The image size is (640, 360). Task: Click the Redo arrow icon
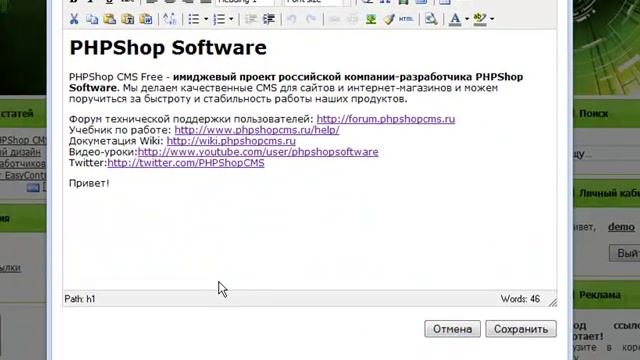pos(311,19)
